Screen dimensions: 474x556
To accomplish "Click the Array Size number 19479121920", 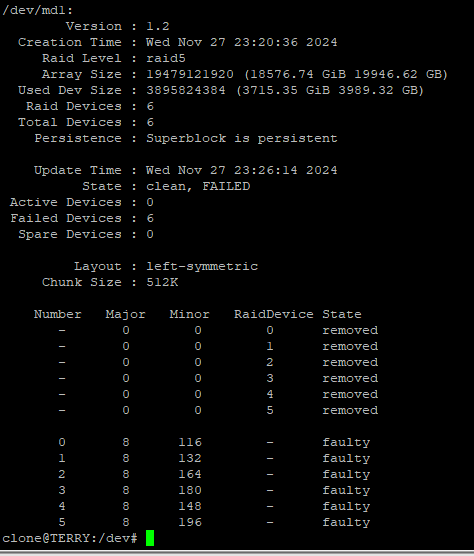I will (190, 74).
